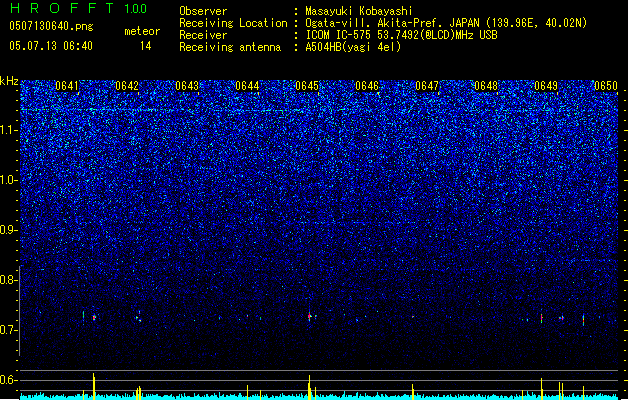Click the 0644 time marker
629x400 pixels.
click(x=247, y=86)
